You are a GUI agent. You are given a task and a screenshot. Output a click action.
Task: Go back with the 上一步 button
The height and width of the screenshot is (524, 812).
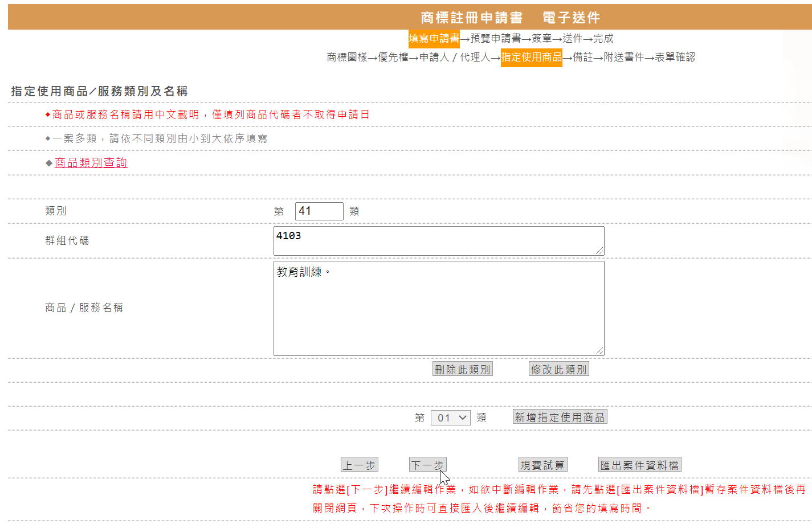(359, 465)
